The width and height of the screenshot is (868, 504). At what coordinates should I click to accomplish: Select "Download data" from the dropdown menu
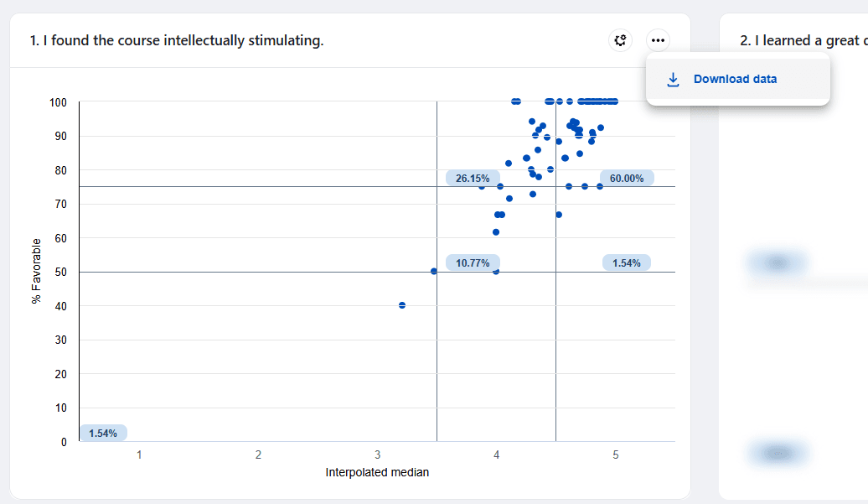pyautogui.click(x=736, y=79)
